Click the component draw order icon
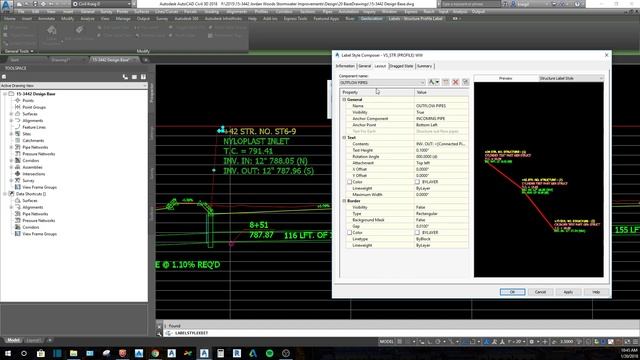Image resolution: width=640 pixels, height=360 pixels. pos(465,82)
